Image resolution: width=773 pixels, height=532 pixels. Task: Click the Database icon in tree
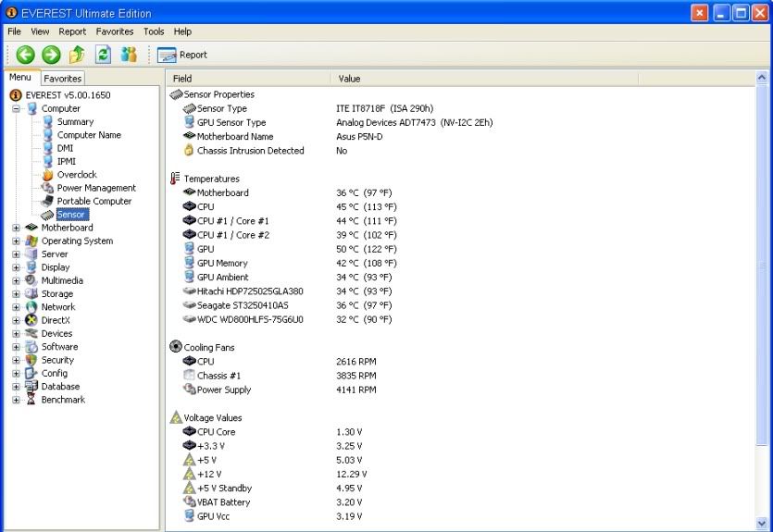[31, 386]
